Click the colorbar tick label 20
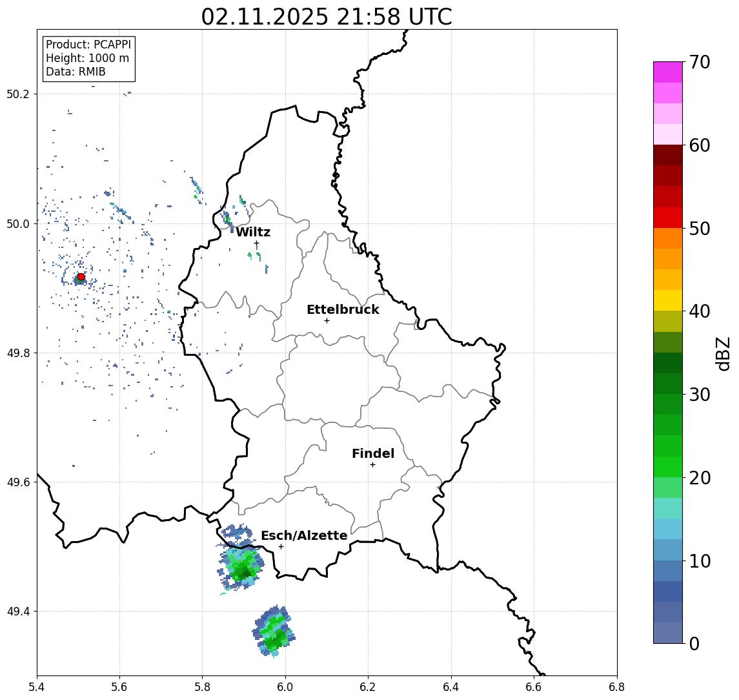The height and width of the screenshot is (700, 739). (700, 478)
